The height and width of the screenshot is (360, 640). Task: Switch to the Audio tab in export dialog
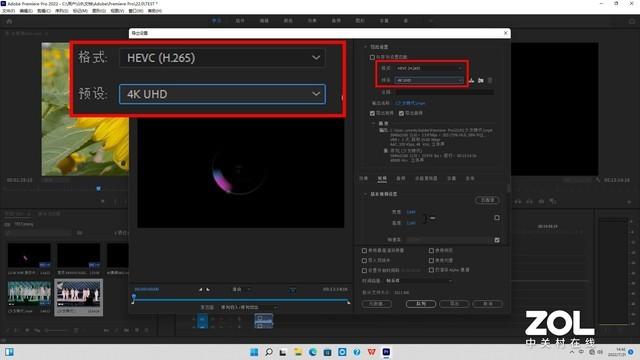click(x=401, y=178)
